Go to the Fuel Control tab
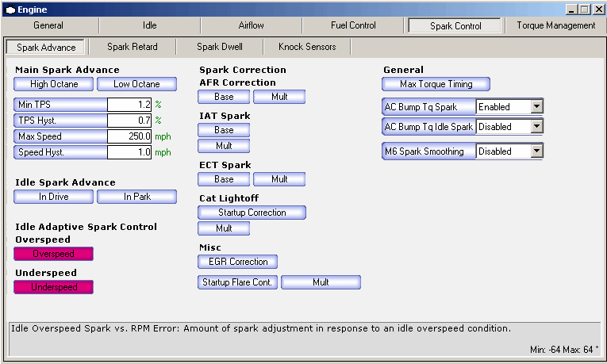Viewport: 607px width, 364px height. click(353, 25)
